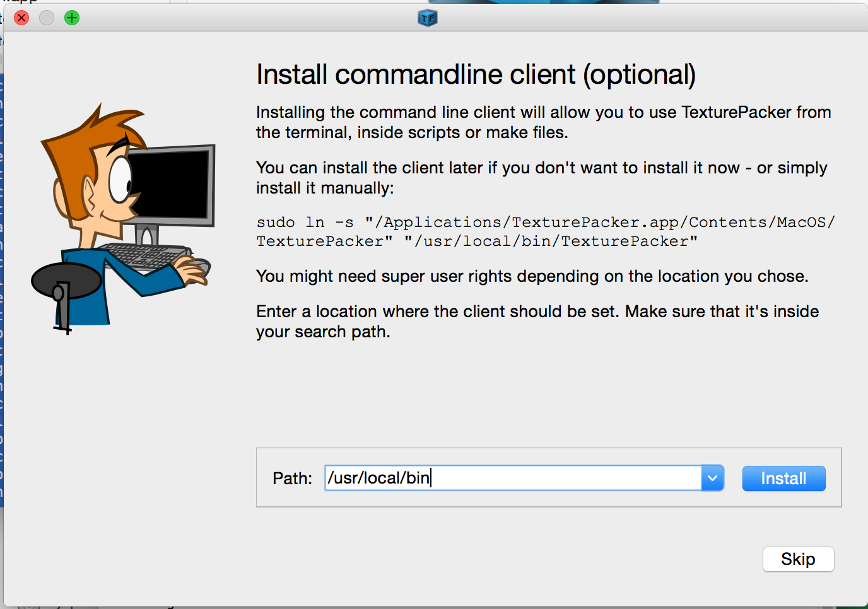Click the black chair in the illustration
Screen dimensions: 868x609
tap(66, 282)
